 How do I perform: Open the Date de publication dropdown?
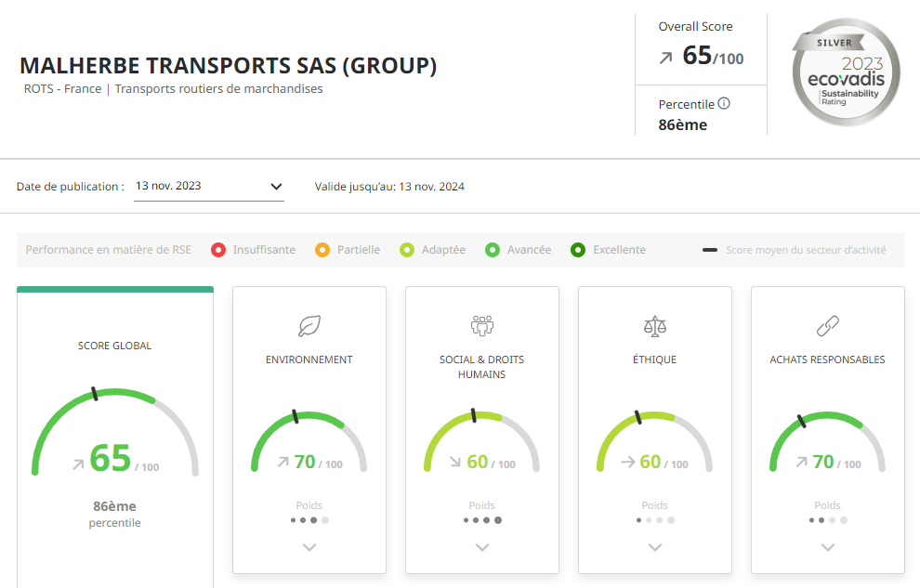tap(209, 187)
